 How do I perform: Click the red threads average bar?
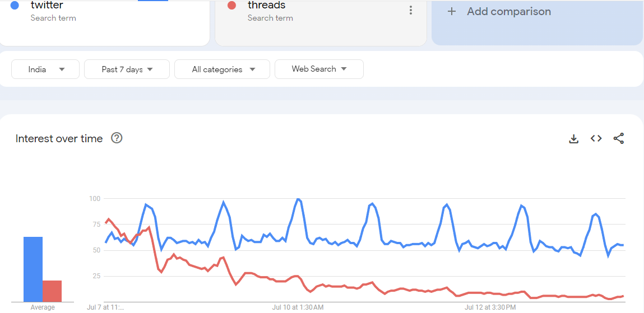pos(52,291)
